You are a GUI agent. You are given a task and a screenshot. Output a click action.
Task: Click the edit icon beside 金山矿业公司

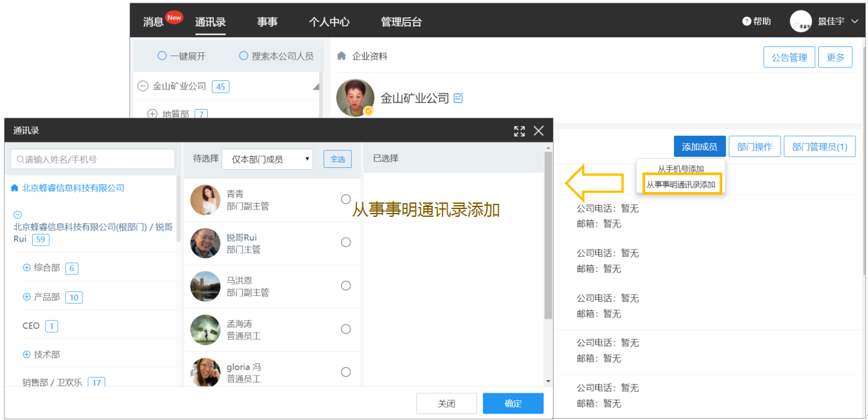[x=458, y=98]
